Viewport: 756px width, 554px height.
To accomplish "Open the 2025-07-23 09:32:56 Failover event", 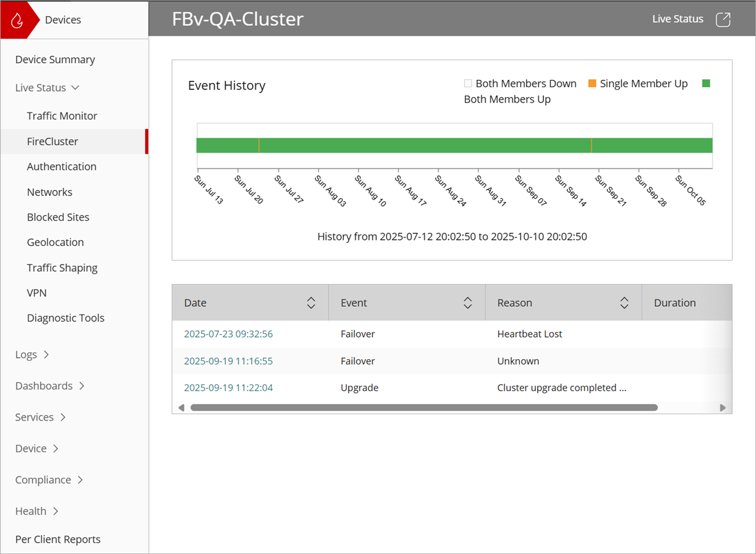I will point(228,334).
